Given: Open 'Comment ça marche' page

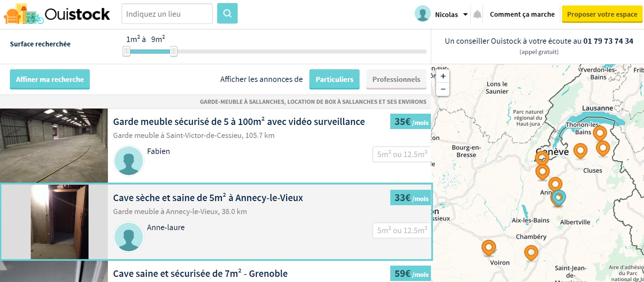Looking at the screenshot, I should point(522,14).
